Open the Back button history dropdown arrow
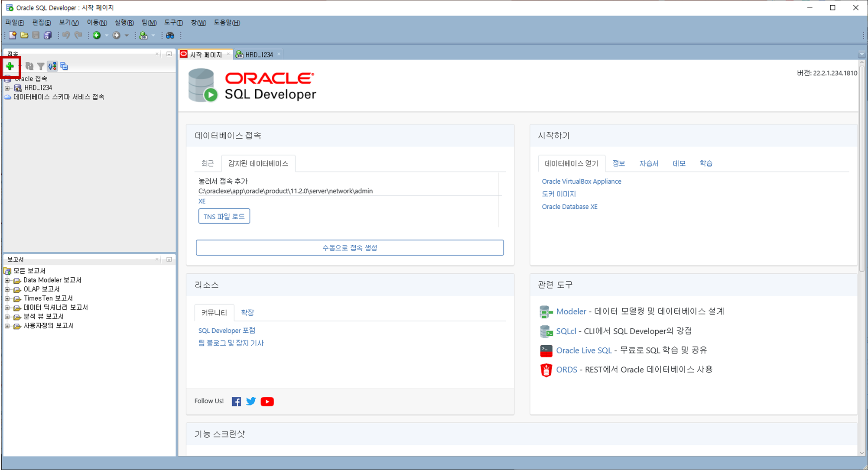 click(x=107, y=36)
